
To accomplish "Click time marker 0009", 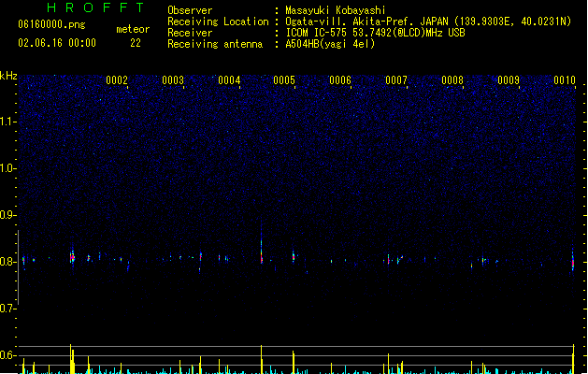I will pyautogui.click(x=509, y=80).
